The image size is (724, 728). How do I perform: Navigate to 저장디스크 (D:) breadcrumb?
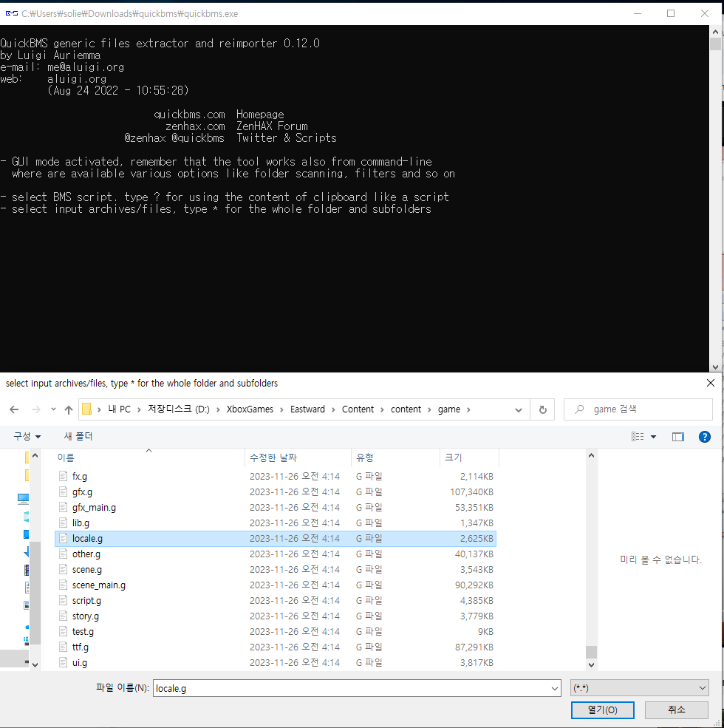click(x=179, y=409)
